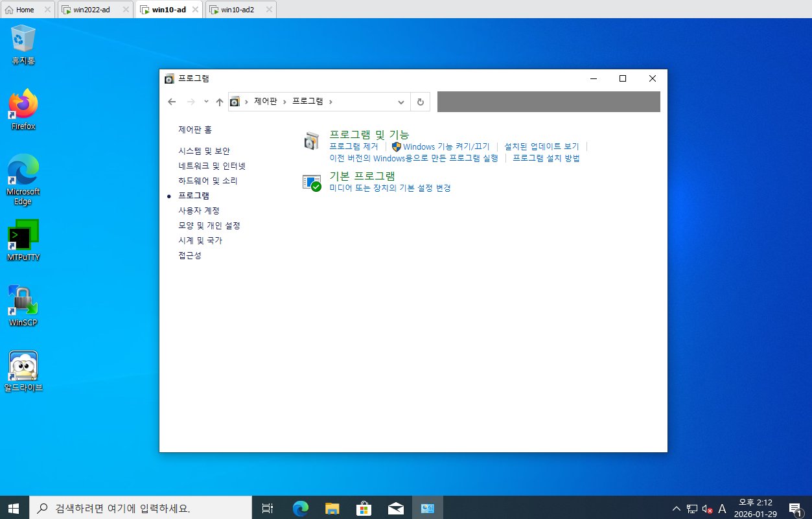Open 이전 버전의 Windows용 프로그램 실행 link
This screenshot has height=519, width=812.
tap(414, 158)
